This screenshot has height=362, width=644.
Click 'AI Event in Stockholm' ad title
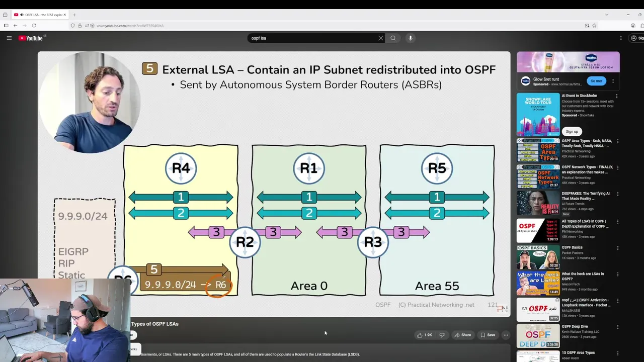579,96
